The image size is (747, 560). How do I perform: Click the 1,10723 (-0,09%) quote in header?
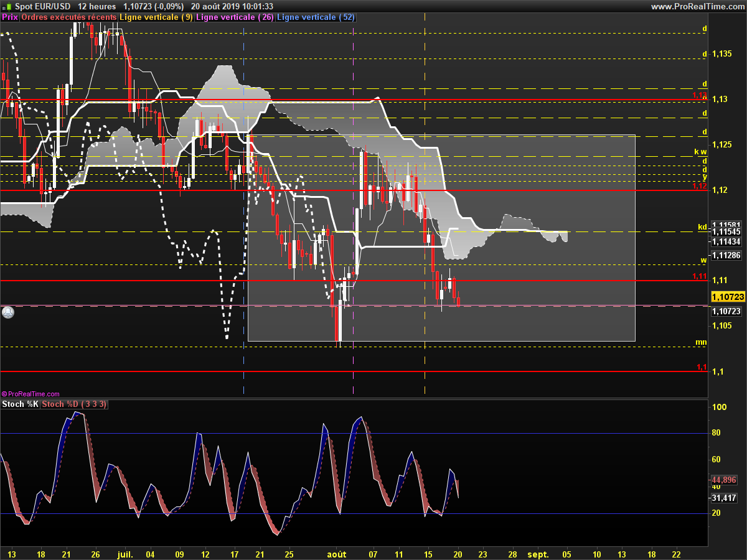click(153, 6)
